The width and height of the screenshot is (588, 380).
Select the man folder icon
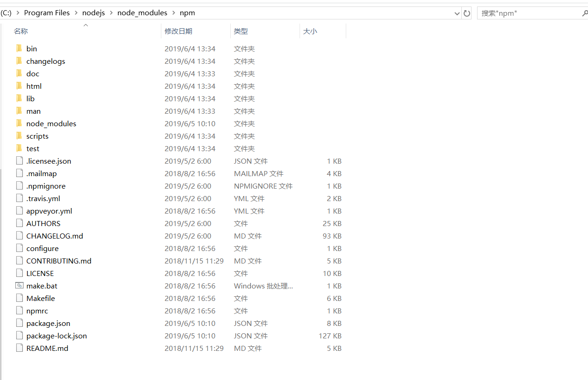tap(19, 111)
